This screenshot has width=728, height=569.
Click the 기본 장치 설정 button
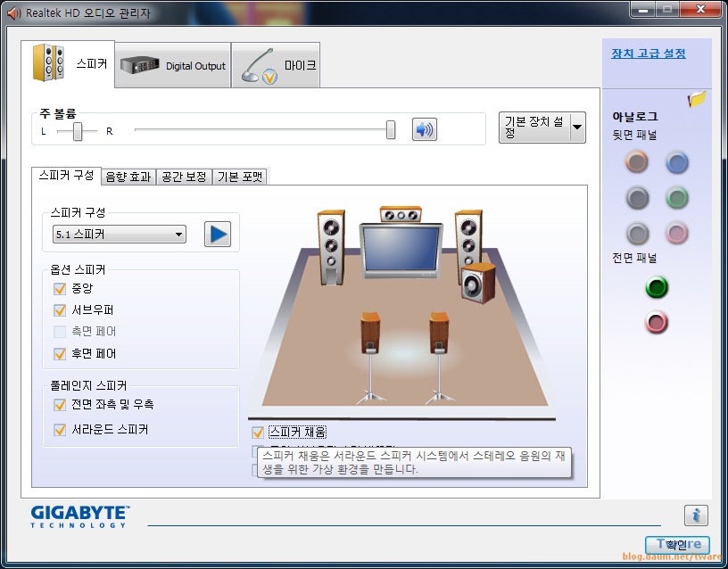click(x=534, y=128)
